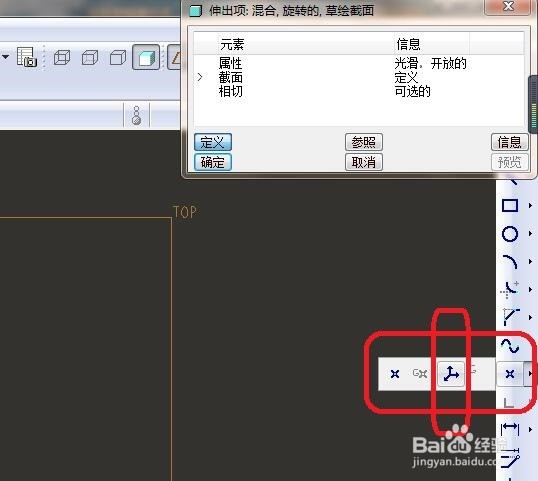Screen dimensions: 538x481
Task: Expand the fillet tool flyout arrow
Action: pos(530,290)
